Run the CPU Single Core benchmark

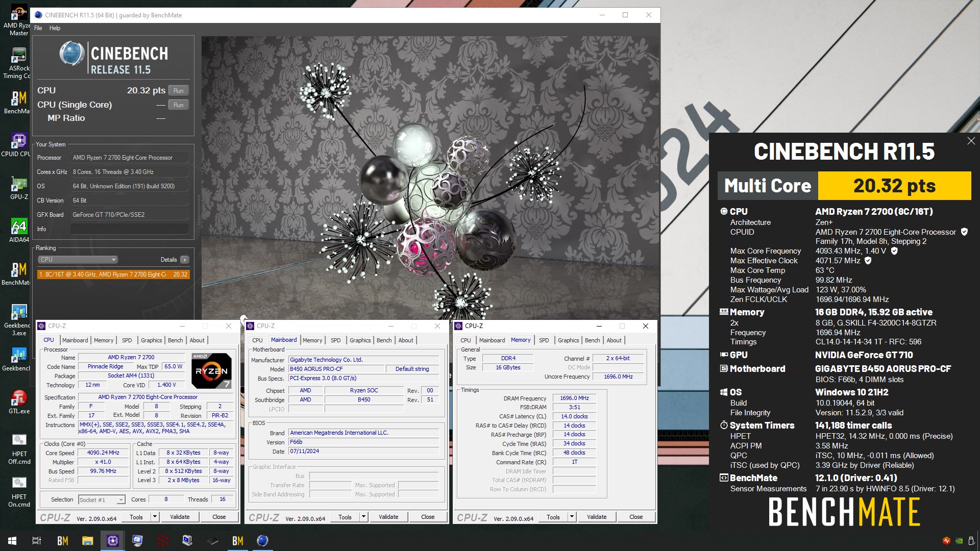pos(178,105)
